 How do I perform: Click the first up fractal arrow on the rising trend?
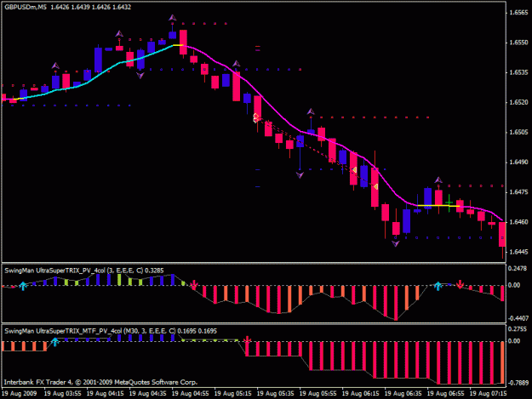[55, 66]
